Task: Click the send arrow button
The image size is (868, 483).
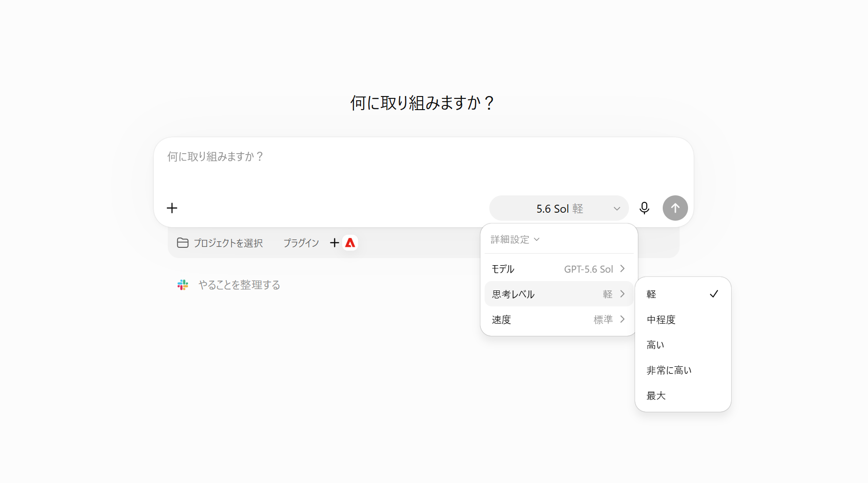Action: [x=675, y=208]
